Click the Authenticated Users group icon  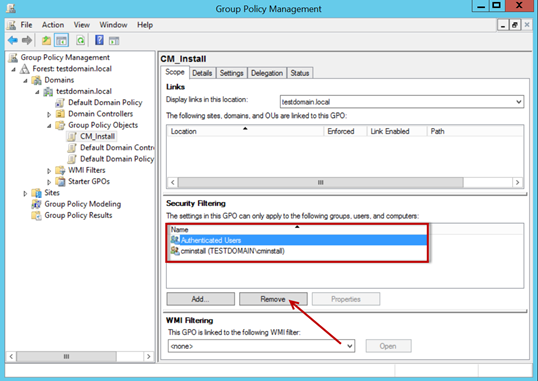pos(175,240)
